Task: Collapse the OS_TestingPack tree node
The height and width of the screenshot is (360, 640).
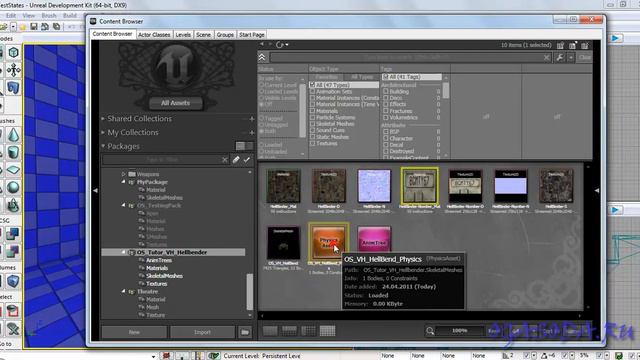Action: (x=123, y=205)
